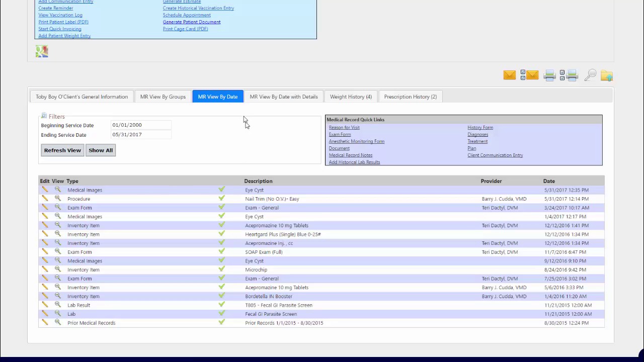644x362 pixels.
Task: View the Nail Trim procedure row magnifier
Action: coord(58,199)
